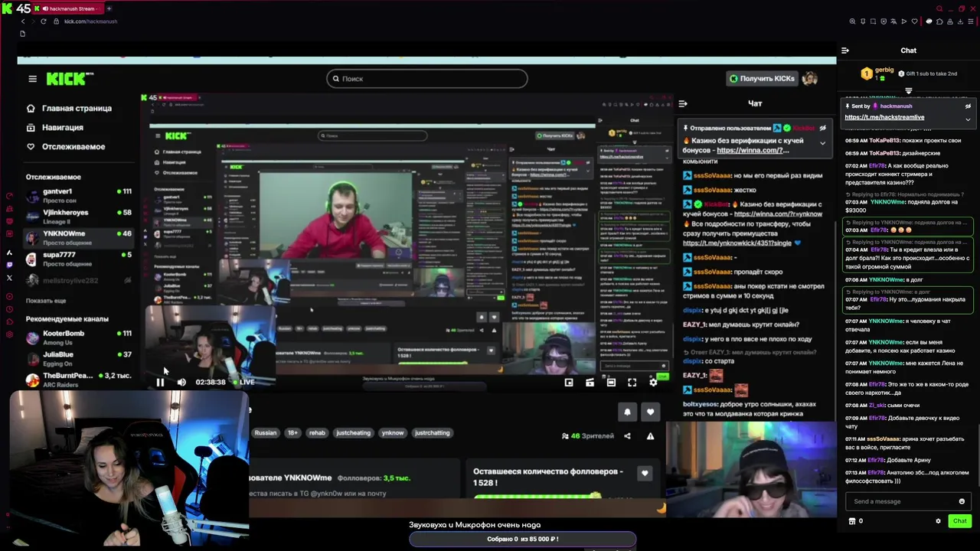980x551 pixels.
Task: Open Навигация in the sidebar
Action: (x=62, y=128)
